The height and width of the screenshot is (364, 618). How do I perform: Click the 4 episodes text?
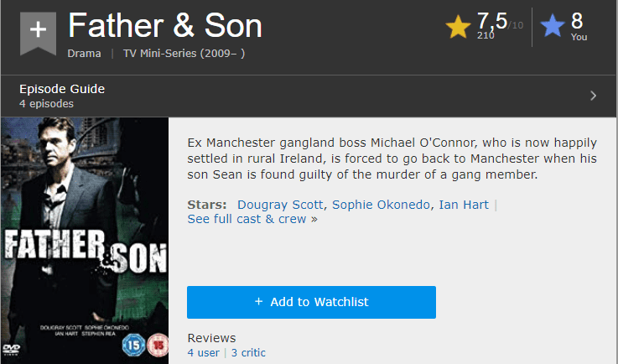coord(46,104)
